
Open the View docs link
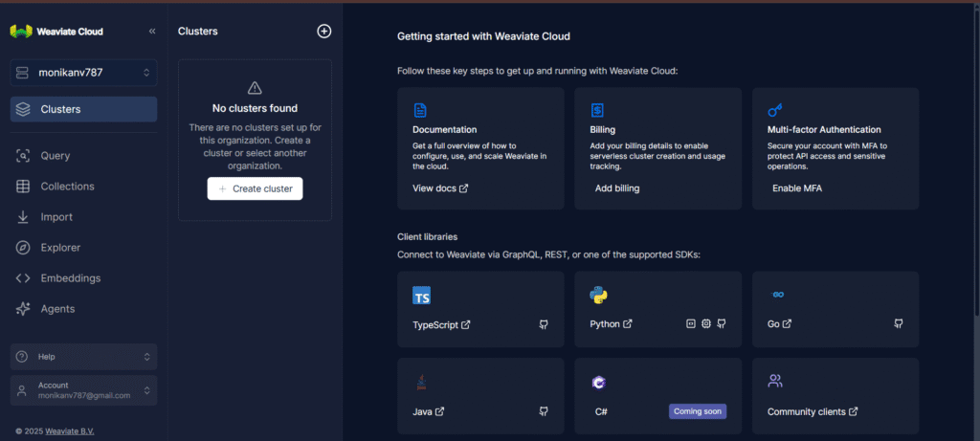tap(440, 188)
